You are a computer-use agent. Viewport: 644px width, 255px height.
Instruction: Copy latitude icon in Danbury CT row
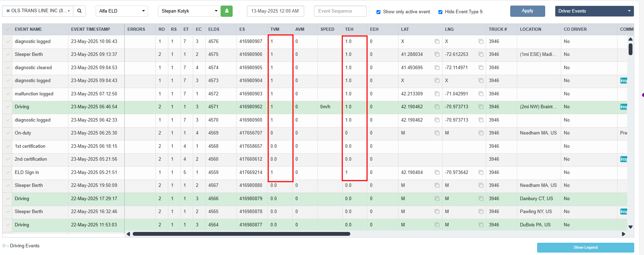point(437,198)
